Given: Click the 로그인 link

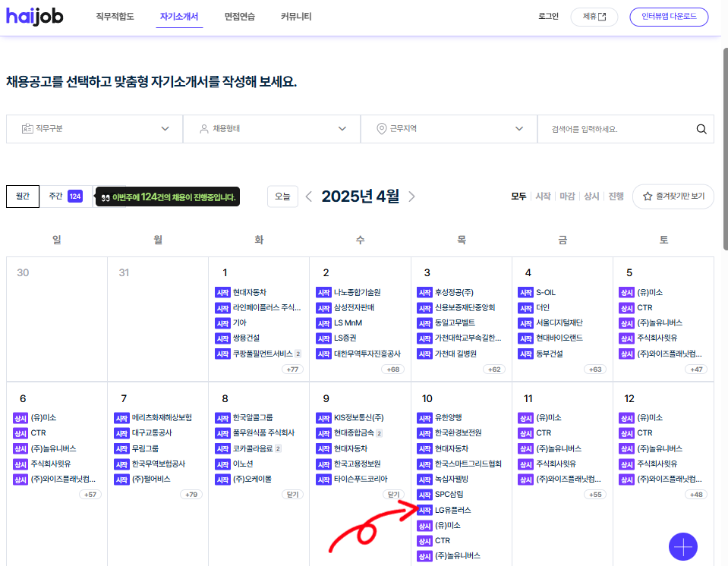Looking at the screenshot, I should pyautogui.click(x=548, y=16).
